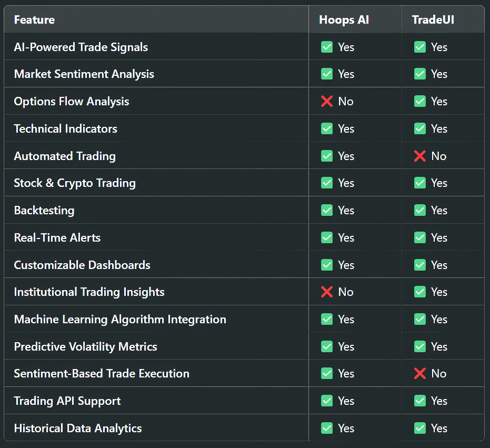Click the TradeUI "No" text for Sentiment-Based Trade Execution
490x448 pixels.
point(439,374)
